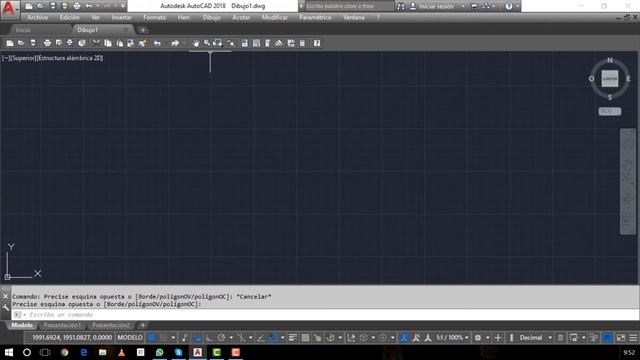Expand the quick access toolbar customize arrow

[122, 6]
